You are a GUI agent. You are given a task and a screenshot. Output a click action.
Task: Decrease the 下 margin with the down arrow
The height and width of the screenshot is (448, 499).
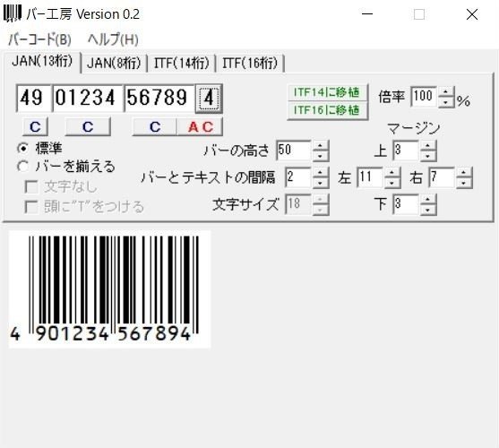click(428, 210)
